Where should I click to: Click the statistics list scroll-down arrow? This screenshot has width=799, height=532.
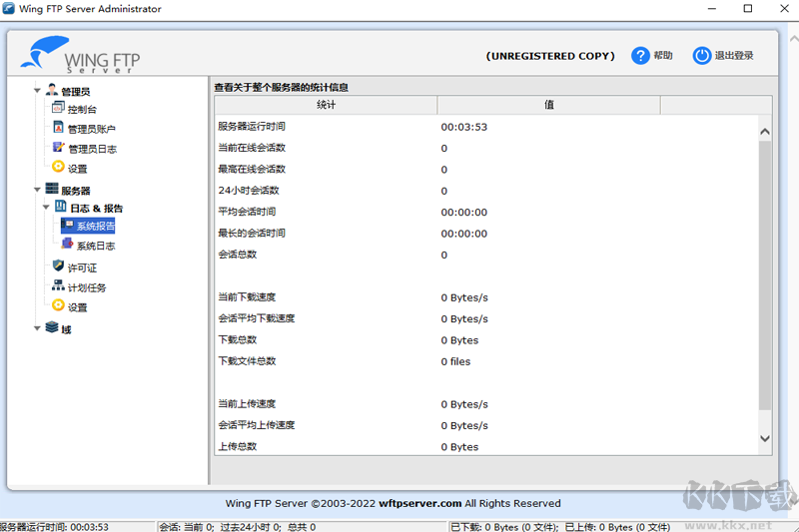pyautogui.click(x=764, y=438)
